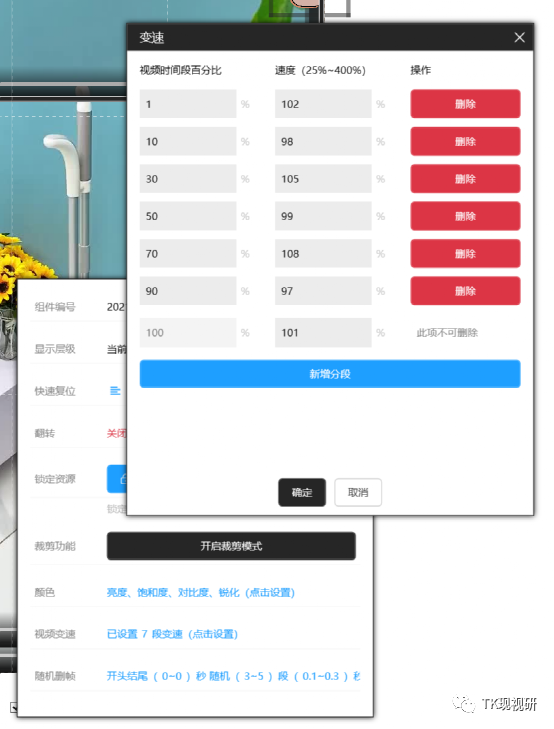The image size is (554, 729).
Task: Edit the time percentage field showing 30
Action: click(x=188, y=179)
